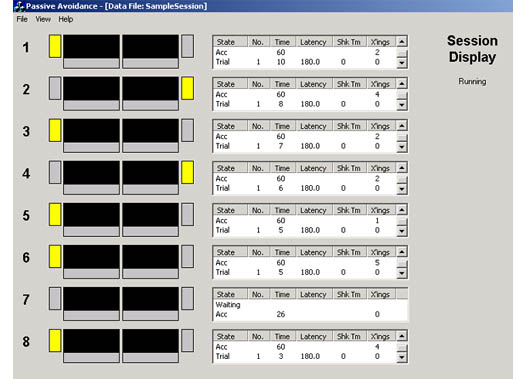The image size is (526, 379).
Task: Click the left black compartment of chamber 1
Action: 91,46
